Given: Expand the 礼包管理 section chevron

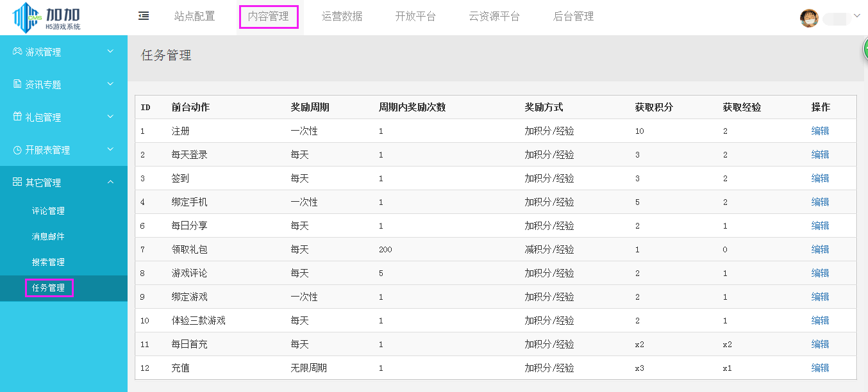Looking at the screenshot, I should tap(110, 117).
